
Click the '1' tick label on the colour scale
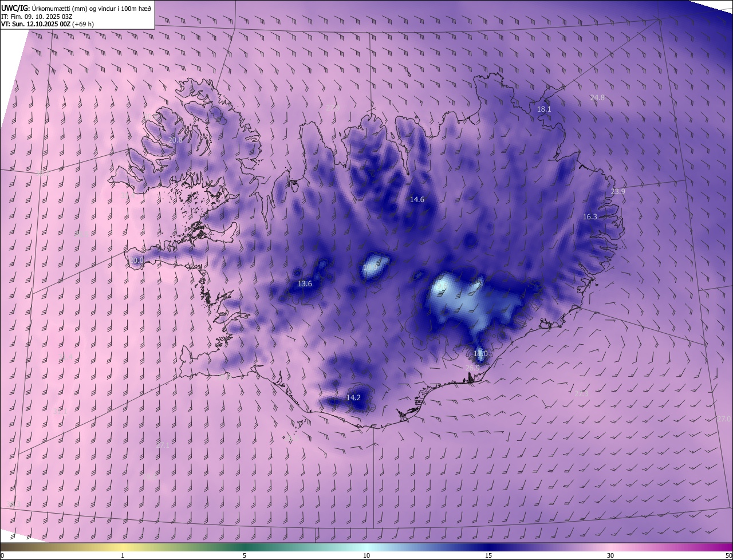123,556
